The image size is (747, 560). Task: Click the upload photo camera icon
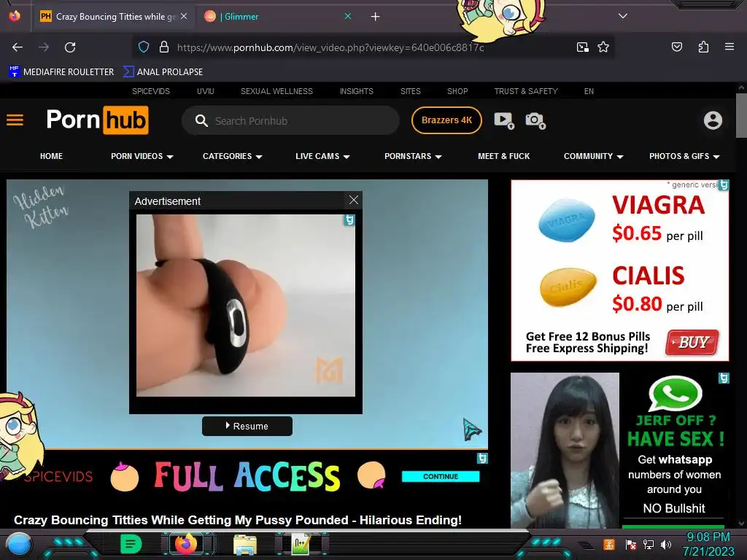pyautogui.click(x=535, y=120)
